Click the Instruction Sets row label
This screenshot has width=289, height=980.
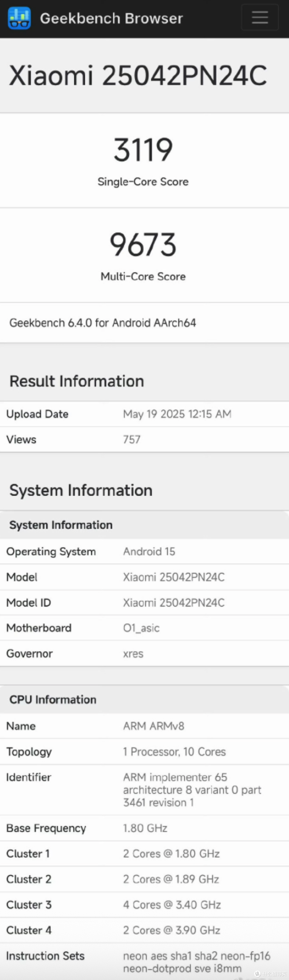tap(45, 956)
